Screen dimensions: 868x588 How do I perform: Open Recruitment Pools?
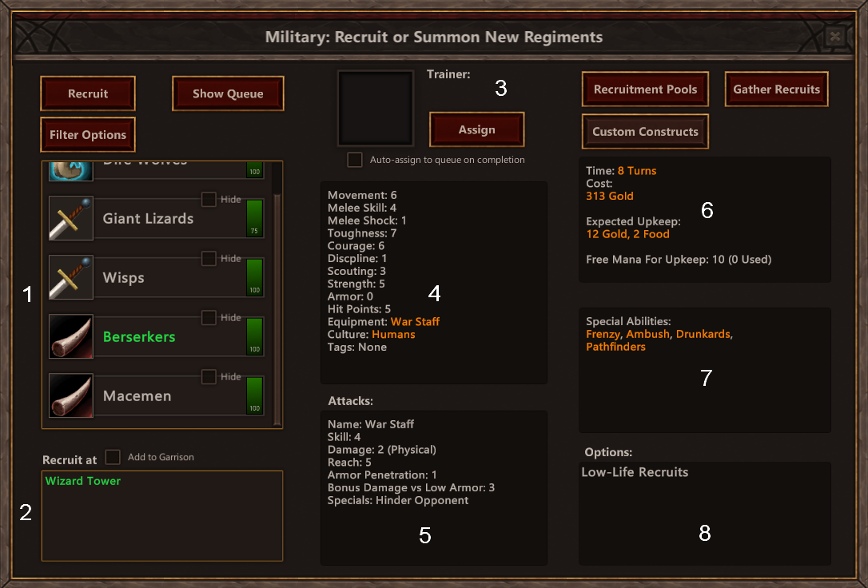645,89
